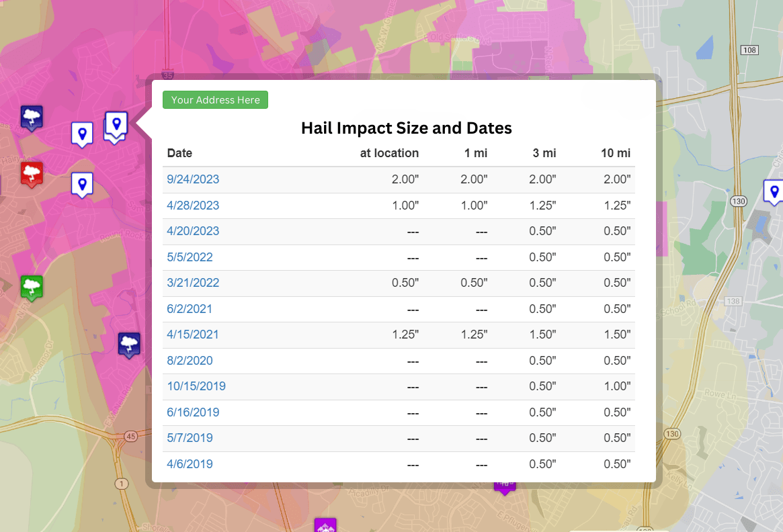This screenshot has width=783, height=532.
Task: Click white pin marker near Route 130 shield
Action: (x=774, y=193)
